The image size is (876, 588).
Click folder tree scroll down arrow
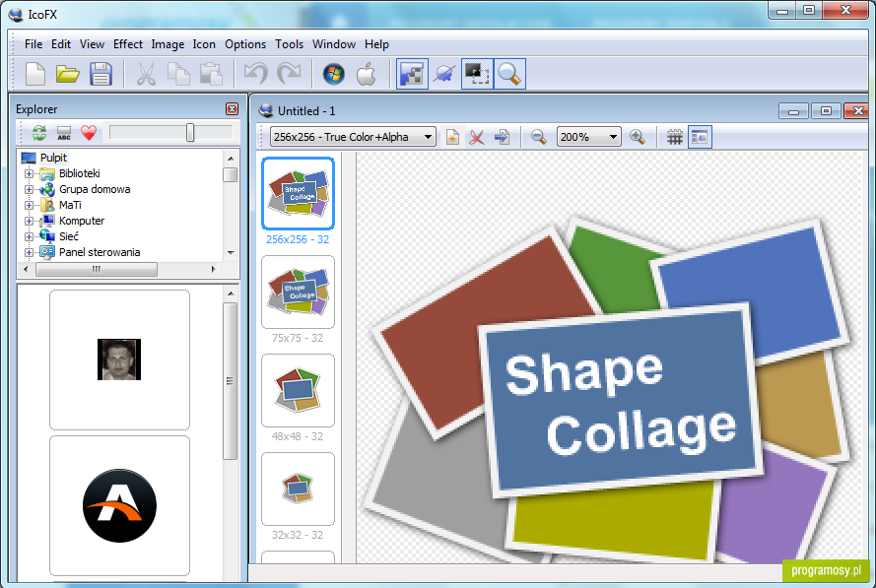tap(231, 253)
